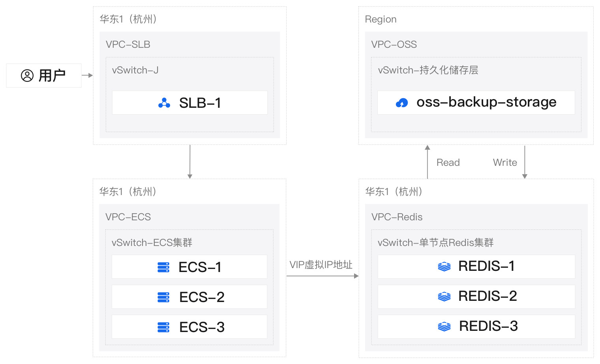Click the Read arrow label
This screenshot has height=364, width=600.
click(448, 163)
